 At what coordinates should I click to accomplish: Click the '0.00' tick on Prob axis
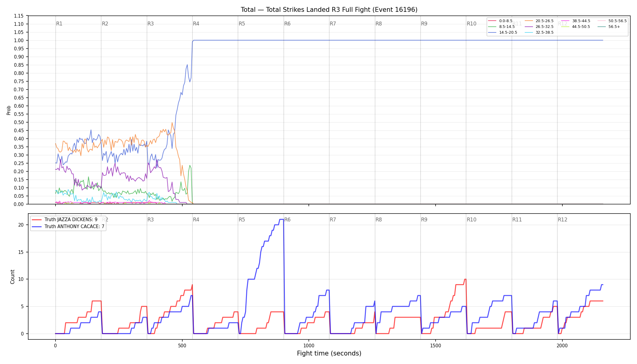(19, 204)
